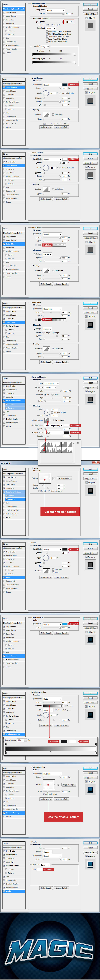
Task: Click the Drop Shadow dark color swatch
Action: click(x=64, y=85)
